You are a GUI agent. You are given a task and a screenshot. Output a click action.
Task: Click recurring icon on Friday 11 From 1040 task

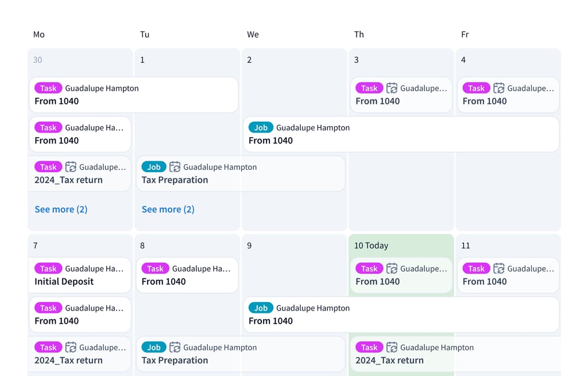(499, 268)
